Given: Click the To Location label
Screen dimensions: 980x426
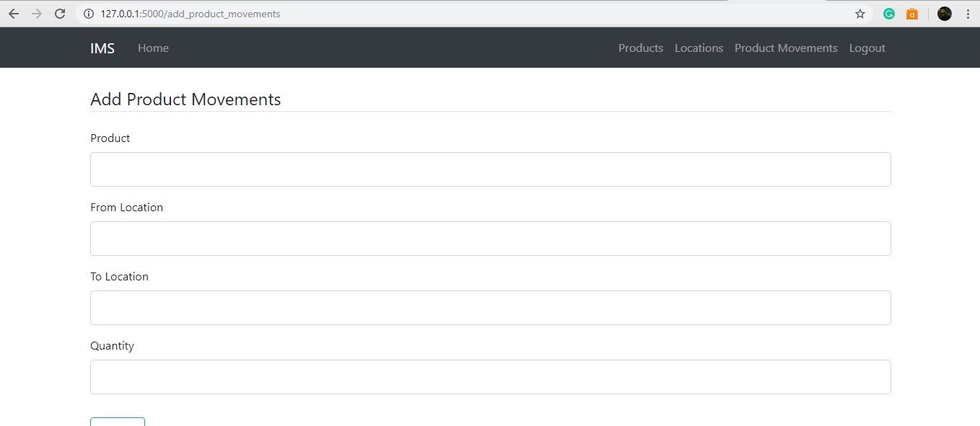Looking at the screenshot, I should [120, 277].
